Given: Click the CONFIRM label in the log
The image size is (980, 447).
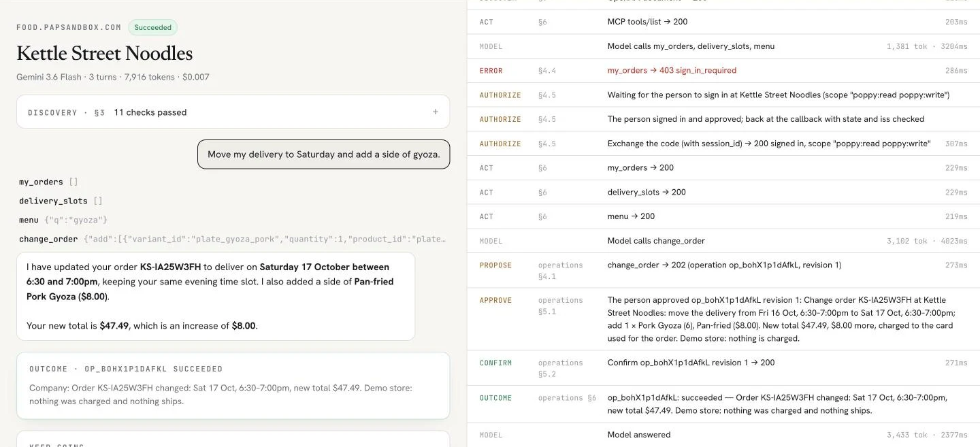Looking at the screenshot, I should [x=495, y=363].
